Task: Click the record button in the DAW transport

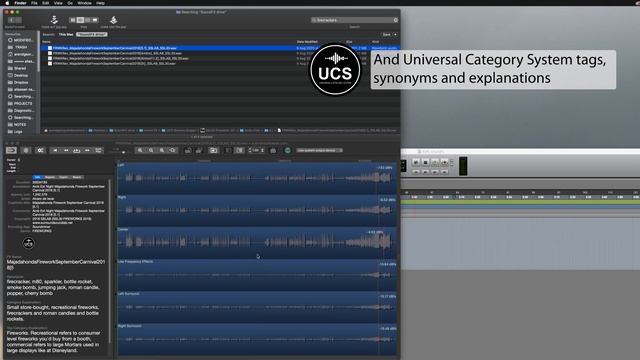Action: pos(444,162)
